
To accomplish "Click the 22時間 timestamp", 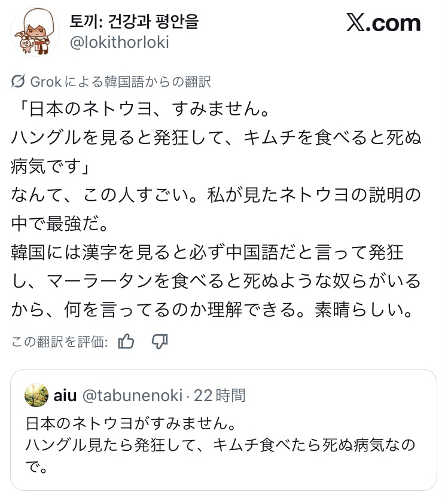I will click(x=220, y=395).
